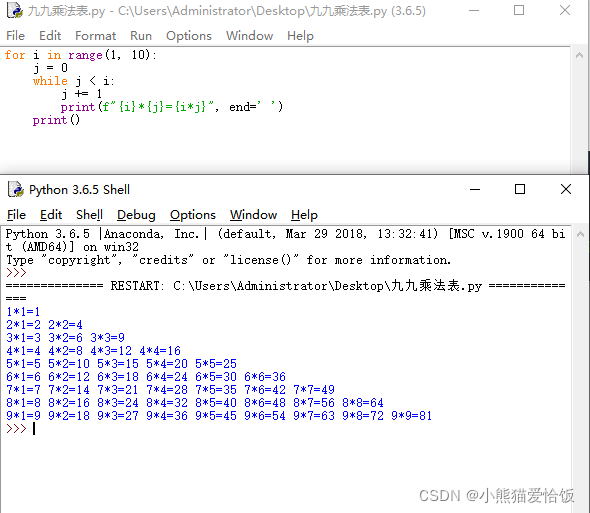Viewport: 590px width, 513px height.
Task: Click output text '8*8=64'
Action: coord(363,403)
